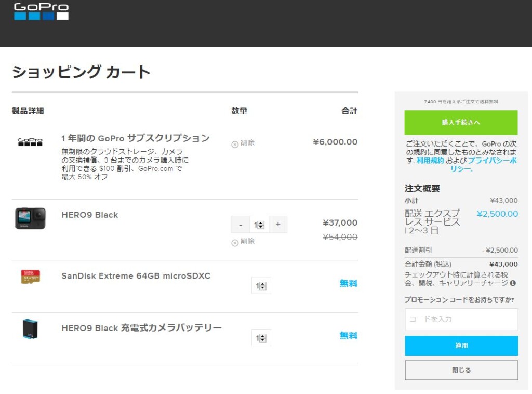Open the 利用規約 terms link
This screenshot has width=532, height=394.
430,160
